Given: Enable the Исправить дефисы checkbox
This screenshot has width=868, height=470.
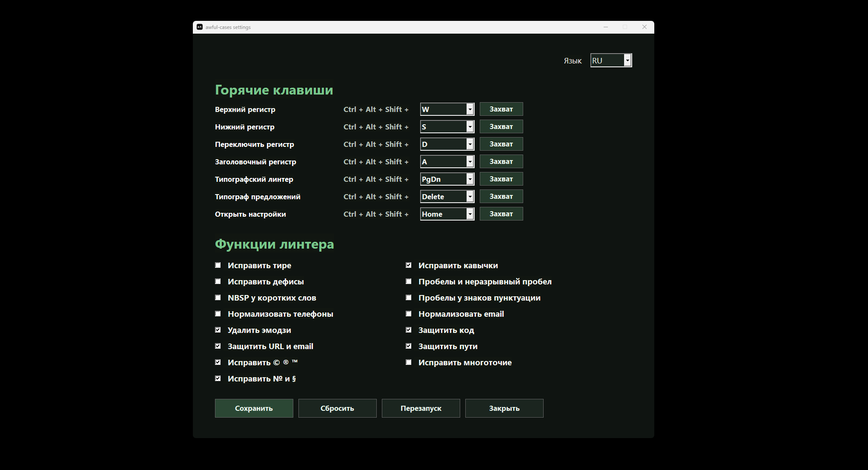Looking at the screenshot, I should [218, 281].
